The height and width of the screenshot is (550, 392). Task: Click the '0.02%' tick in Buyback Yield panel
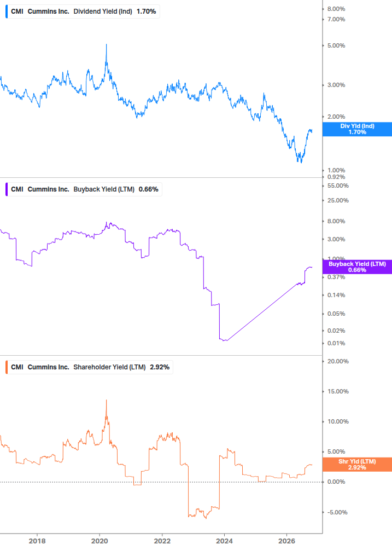pos(336,331)
